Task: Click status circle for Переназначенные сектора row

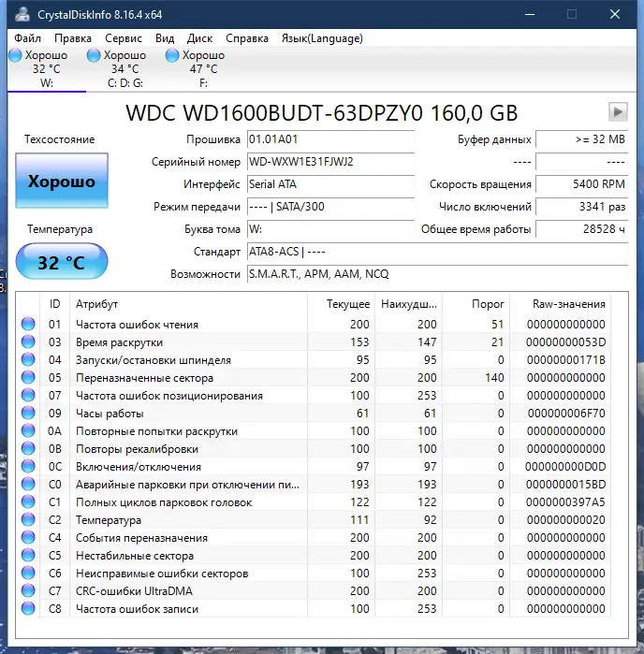Action: tap(28, 377)
